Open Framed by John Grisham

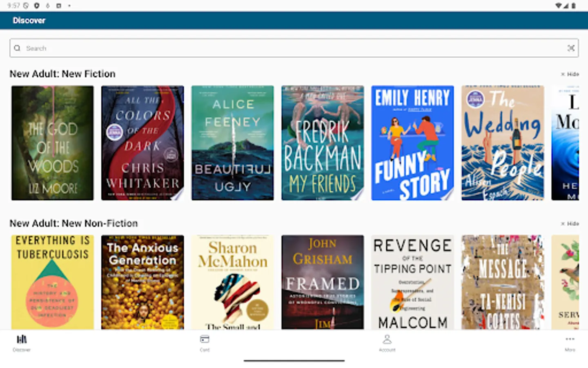(323, 282)
